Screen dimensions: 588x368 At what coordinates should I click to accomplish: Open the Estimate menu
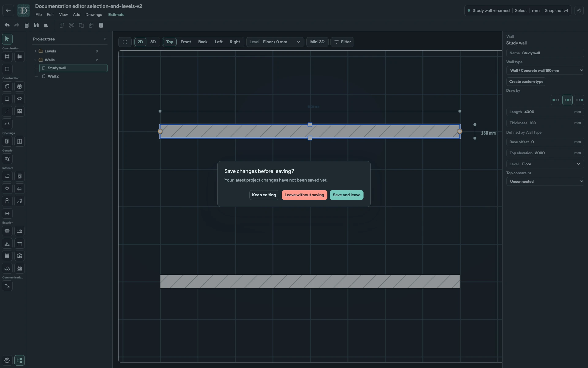tap(116, 15)
